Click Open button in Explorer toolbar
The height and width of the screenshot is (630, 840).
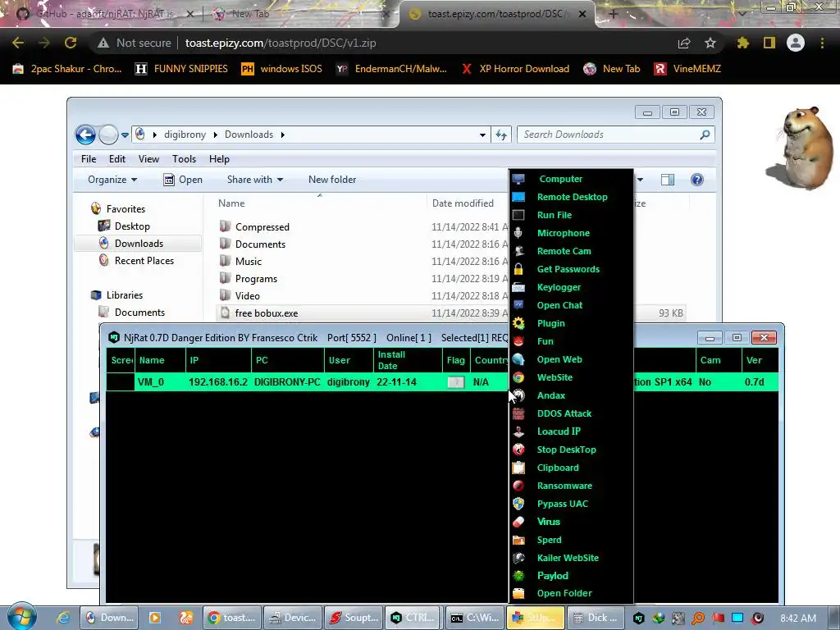183,180
